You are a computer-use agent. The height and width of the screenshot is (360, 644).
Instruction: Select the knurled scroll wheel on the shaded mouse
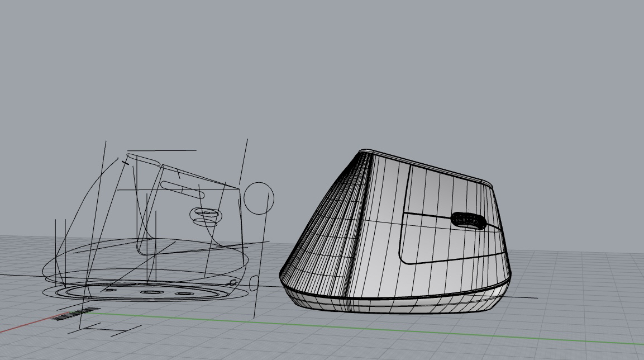pos(469,219)
